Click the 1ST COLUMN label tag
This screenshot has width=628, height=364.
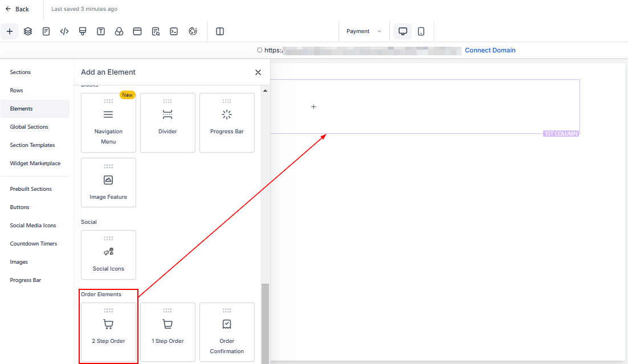pos(561,134)
